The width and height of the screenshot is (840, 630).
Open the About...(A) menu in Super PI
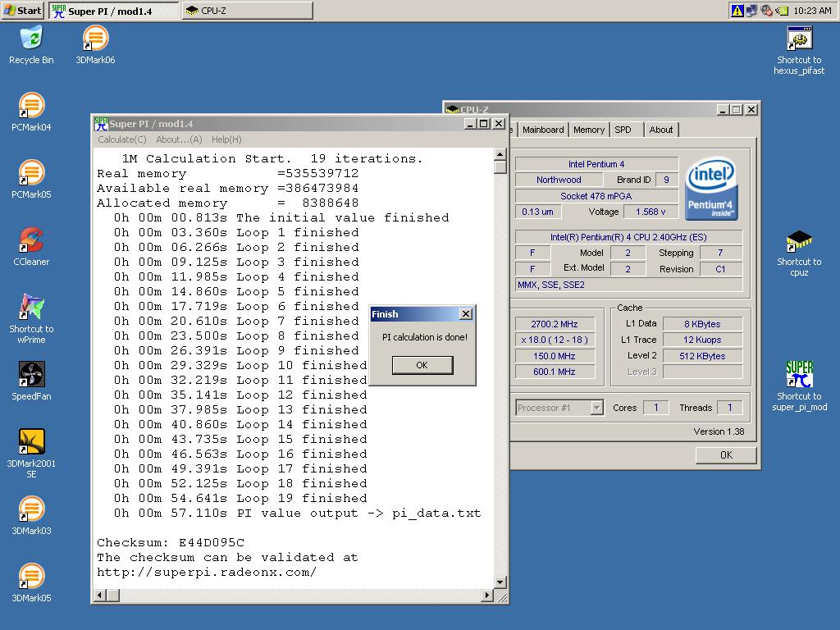pos(179,139)
